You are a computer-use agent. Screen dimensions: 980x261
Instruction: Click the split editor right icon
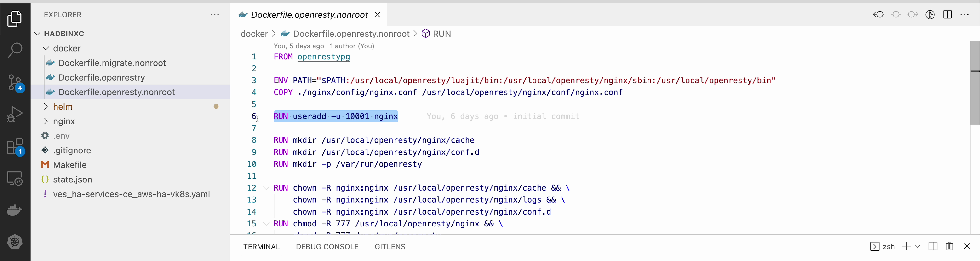947,14
